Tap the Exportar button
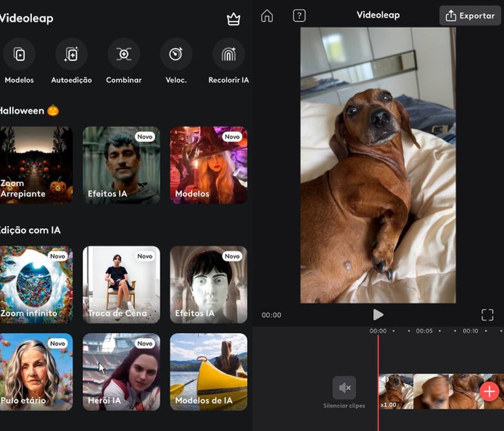 pyautogui.click(x=470, y=15)
